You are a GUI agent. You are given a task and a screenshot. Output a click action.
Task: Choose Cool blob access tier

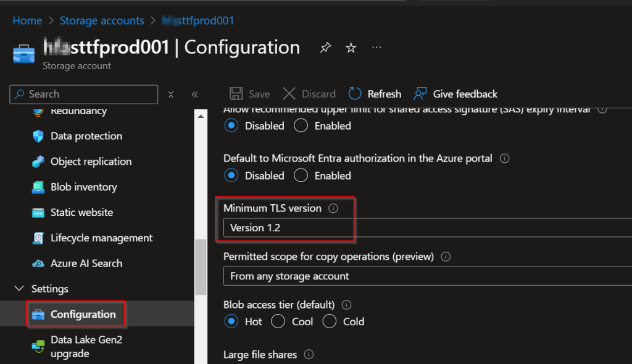click(278, 321)
